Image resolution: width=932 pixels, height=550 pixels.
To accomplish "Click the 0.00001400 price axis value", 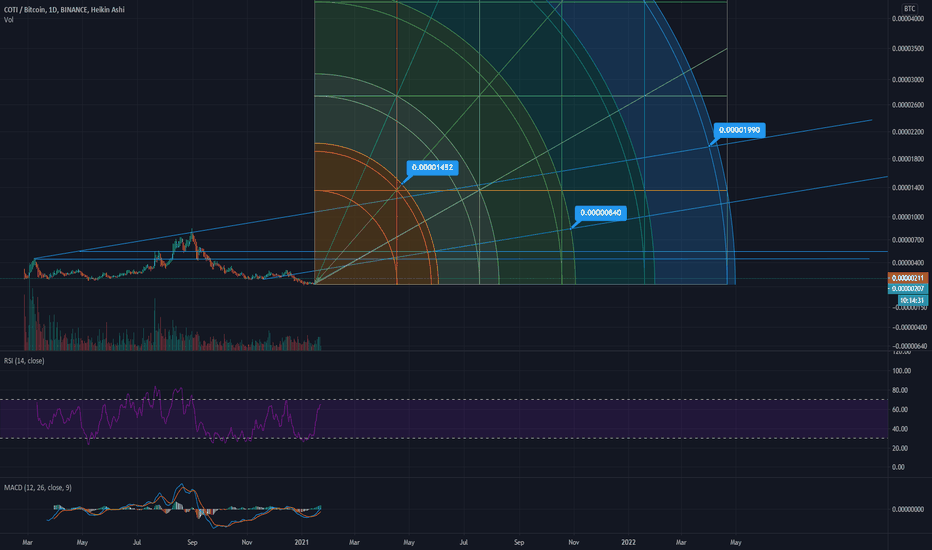I will pos(908,187).
